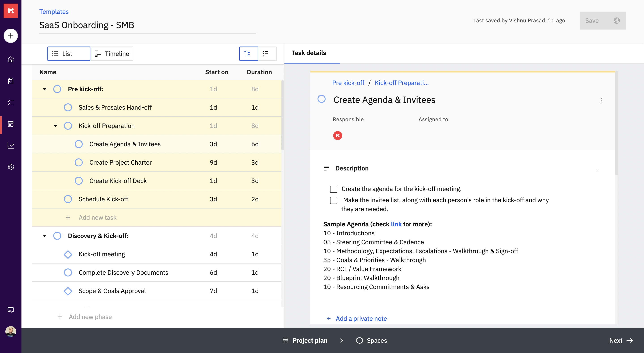Select the Kick-off meeting task name
Viewport: 644px width, 353px height.
[x=102, y=254]
